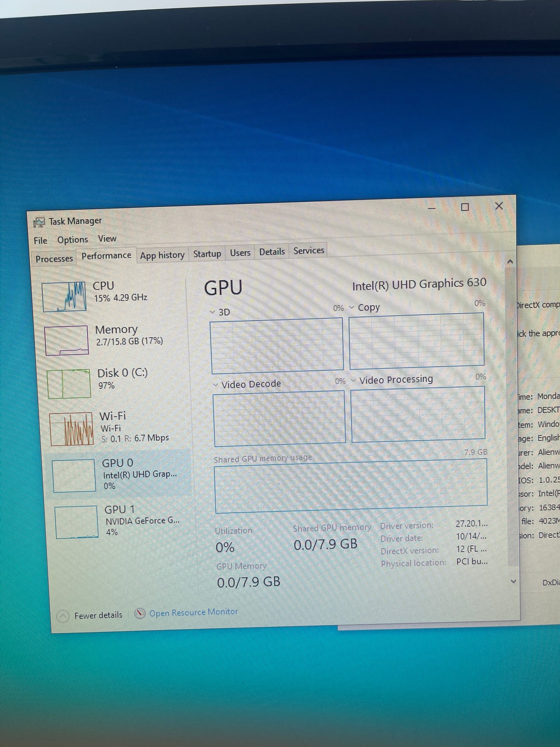Select the CPU usage graph thumbnail
Image resolution: width=560 pixels, height=747 pixels.
[64, 297]
